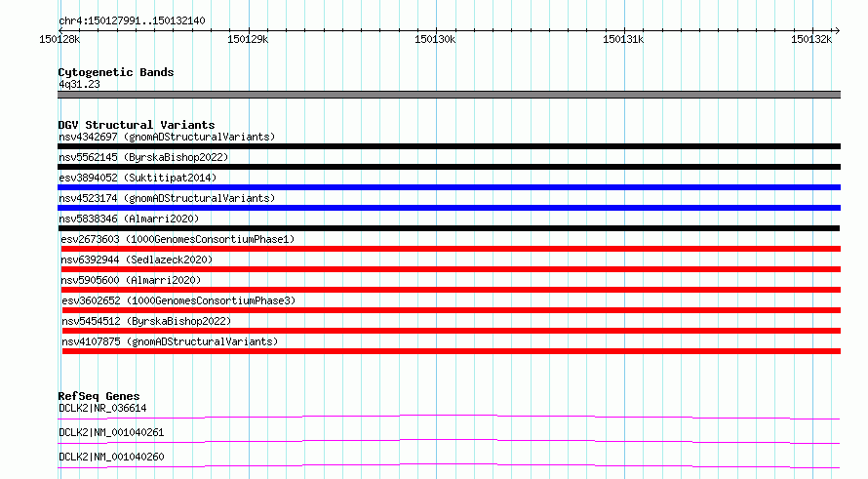Click the red bar for esv2673603

(451, 249)
